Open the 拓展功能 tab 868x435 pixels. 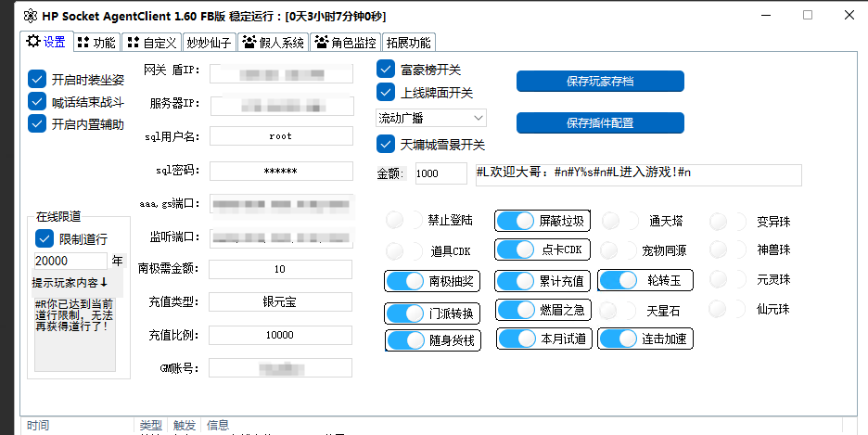pyautogui.click(x=409, y=43)
